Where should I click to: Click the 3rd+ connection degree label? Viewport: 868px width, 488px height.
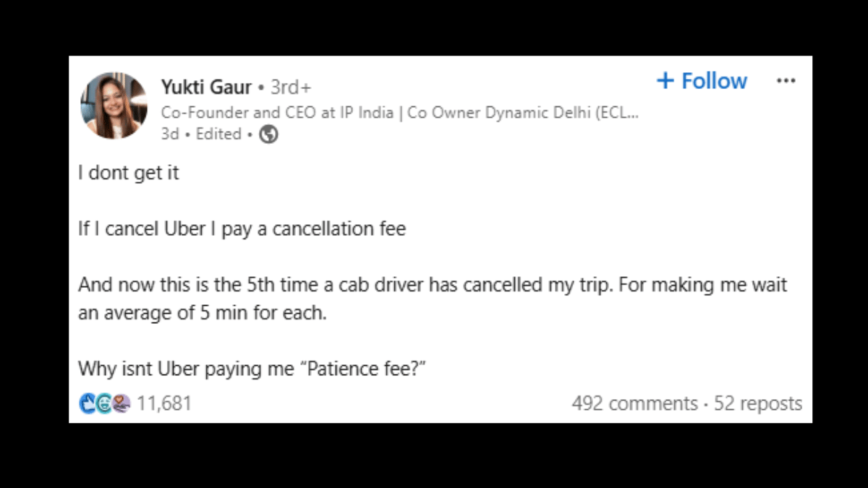point(290,87)
